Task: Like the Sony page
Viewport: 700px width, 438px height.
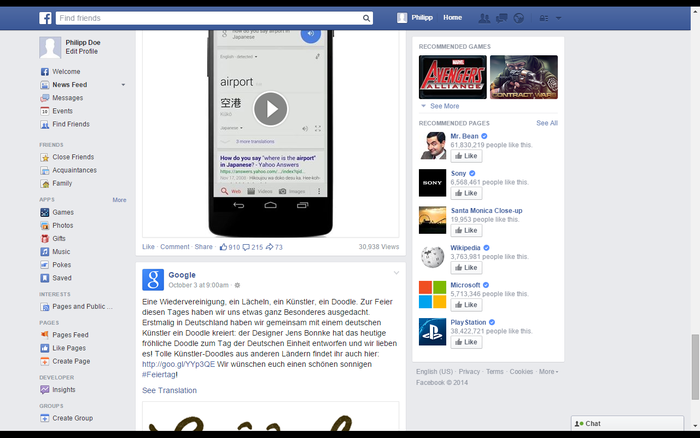Action: pos(466,193)
